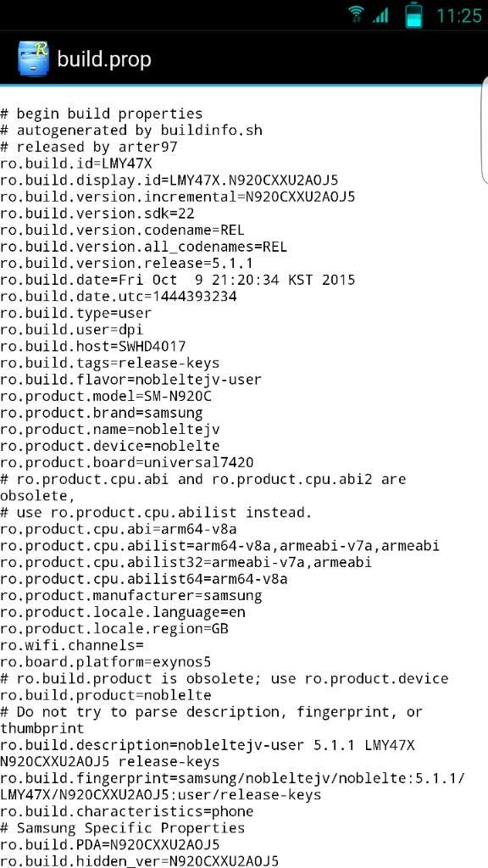
Task: Tap the build.prop title text
Action: [x=104, y=59]
